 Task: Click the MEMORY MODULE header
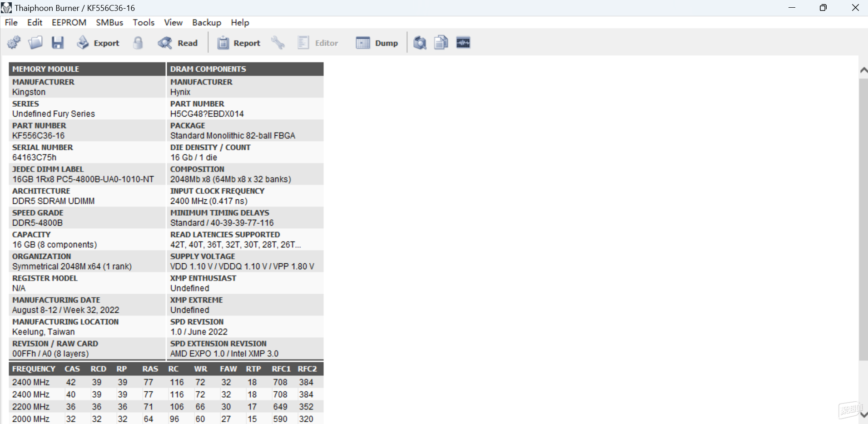coord(87,69)
